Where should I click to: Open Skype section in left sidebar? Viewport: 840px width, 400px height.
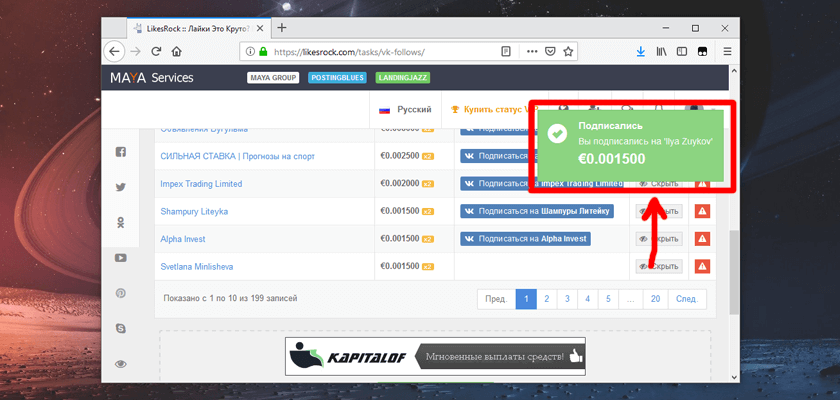click(121, 328)
